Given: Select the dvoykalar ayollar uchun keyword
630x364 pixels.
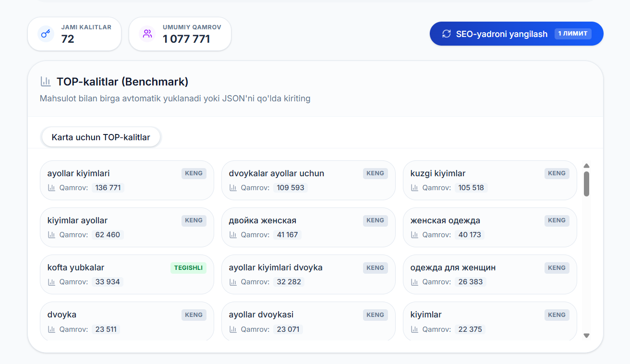Looking at the screenshot, I should pyautogui.click(x=308, y=180).
